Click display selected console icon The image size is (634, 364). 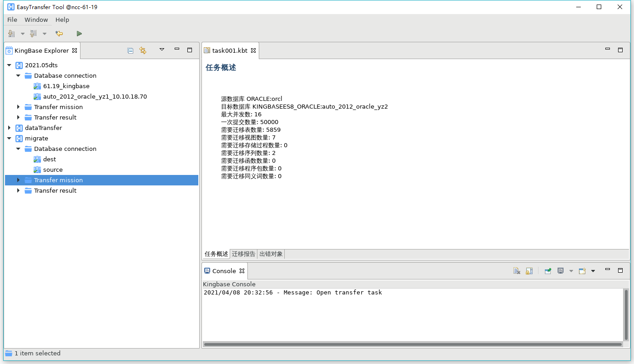pos(561,271)
